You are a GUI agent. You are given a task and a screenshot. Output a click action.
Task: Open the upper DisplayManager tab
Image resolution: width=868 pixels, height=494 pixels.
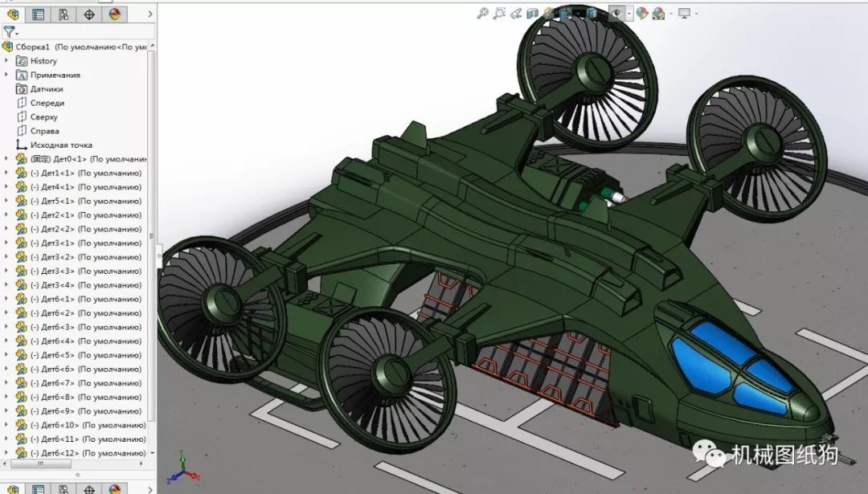(x=115, y=14)
